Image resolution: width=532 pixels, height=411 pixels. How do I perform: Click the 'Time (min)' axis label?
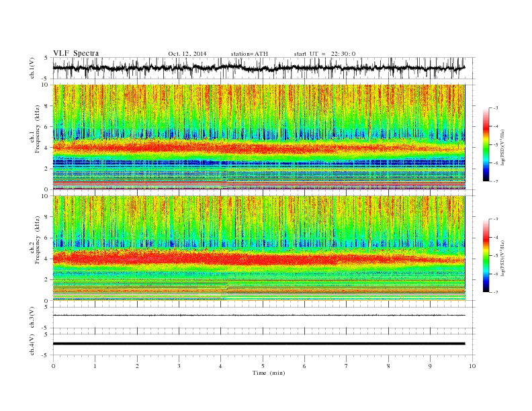(269, 373)
